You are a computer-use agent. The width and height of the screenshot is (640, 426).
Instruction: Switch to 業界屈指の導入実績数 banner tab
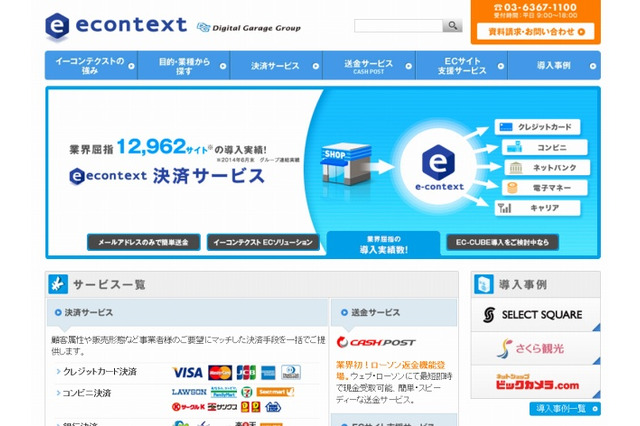tap(384, 244)
